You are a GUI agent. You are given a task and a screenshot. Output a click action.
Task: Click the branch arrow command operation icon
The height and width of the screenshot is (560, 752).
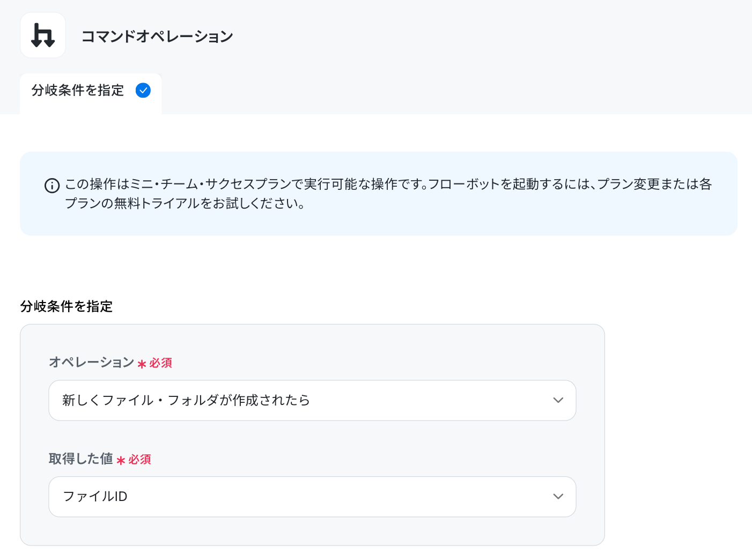click(x=43, y=35)
